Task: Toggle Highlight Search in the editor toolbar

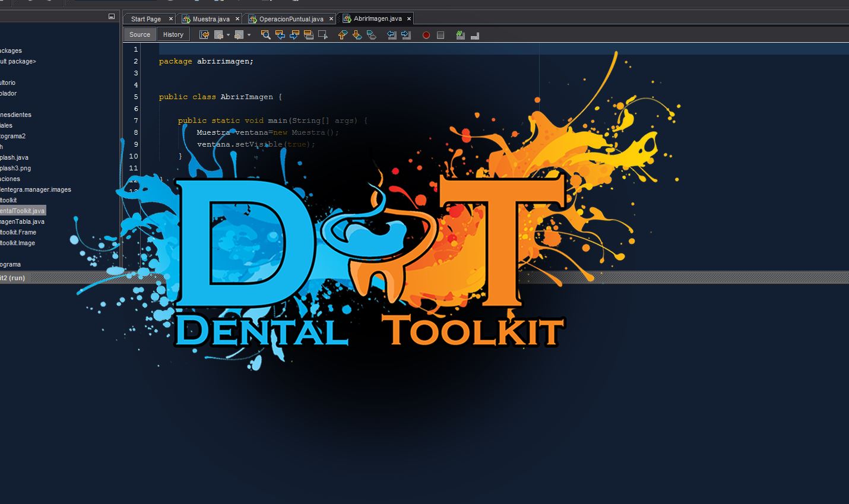Action: 309,34
